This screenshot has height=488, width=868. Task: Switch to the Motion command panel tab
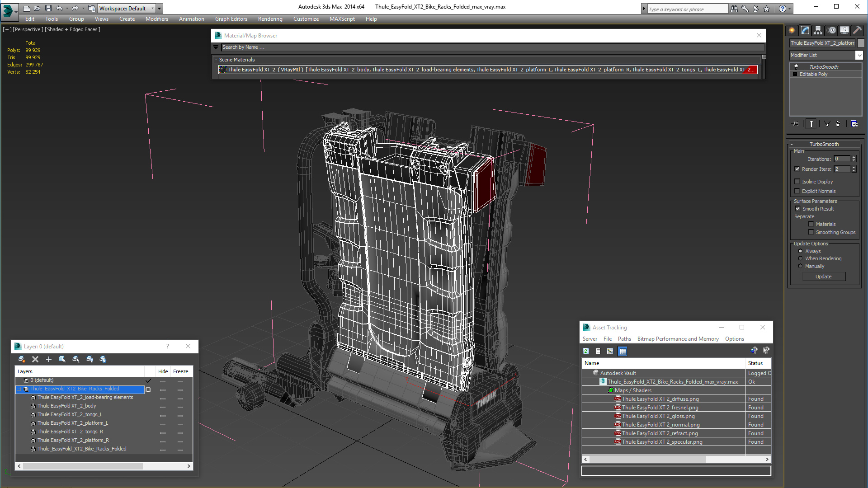pos(832,30)
